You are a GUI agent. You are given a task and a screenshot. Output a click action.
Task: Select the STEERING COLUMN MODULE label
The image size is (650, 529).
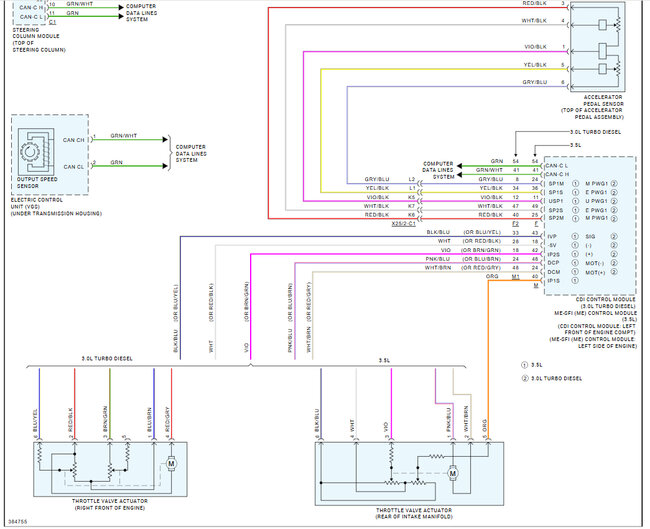(x=36, y=33)
